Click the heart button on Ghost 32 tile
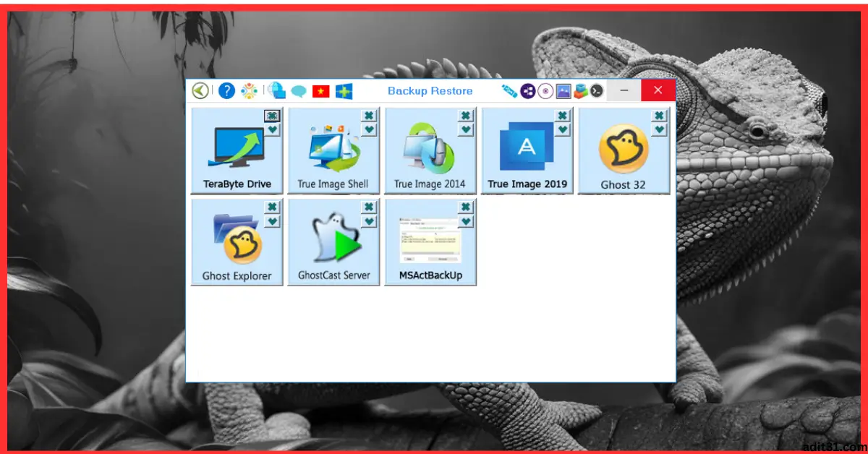The height and width of the screenshot is (454, 868). pos(659,129)
